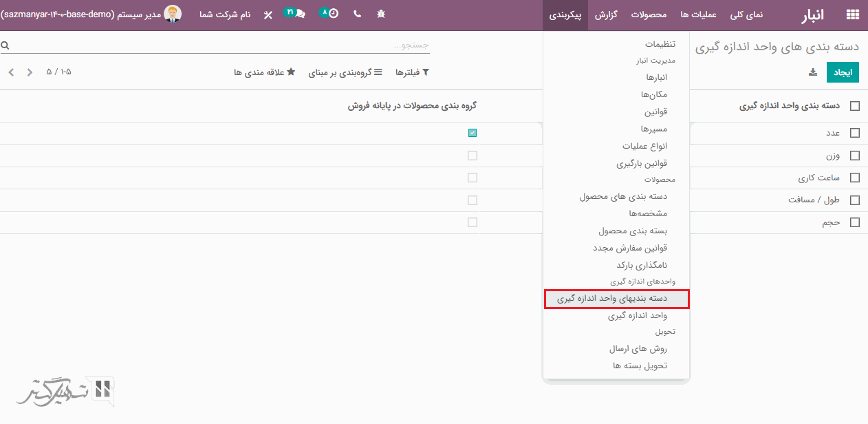The height and width of the screenshot is (424, 868).
Task: Click the download export icon
Action: (x=812, y=72)
